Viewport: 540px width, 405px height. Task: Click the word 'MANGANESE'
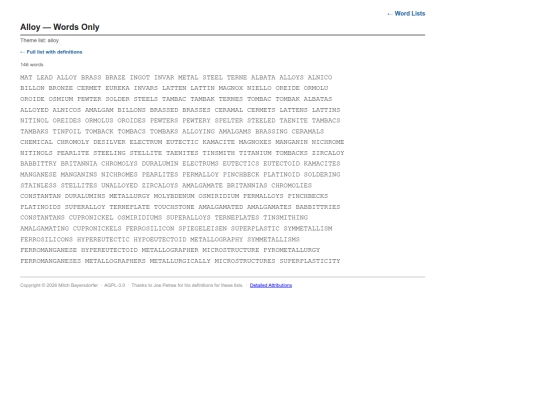pos(39,175)
